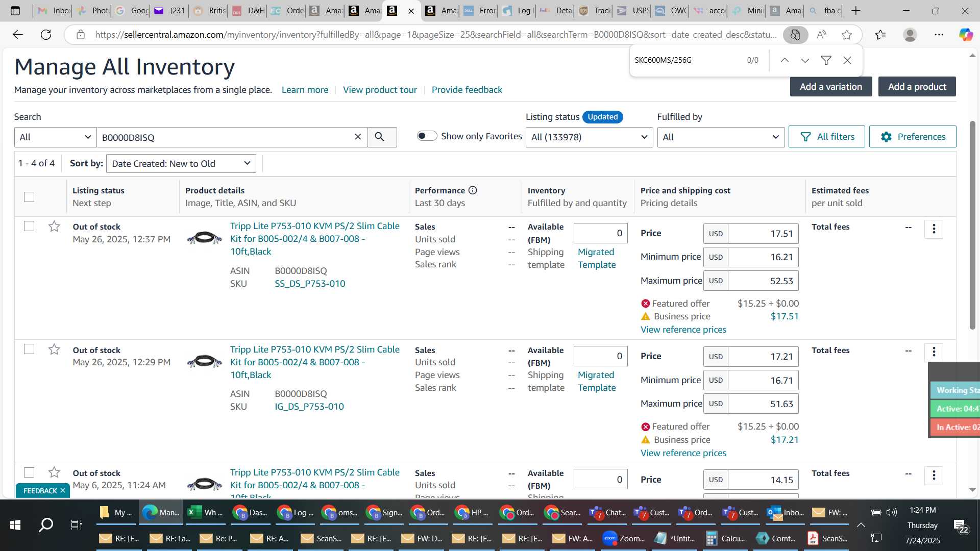The height and width of the screenshot is (551, 980).
Task: Open the Provide feedback link
Action: pos(467,90)
